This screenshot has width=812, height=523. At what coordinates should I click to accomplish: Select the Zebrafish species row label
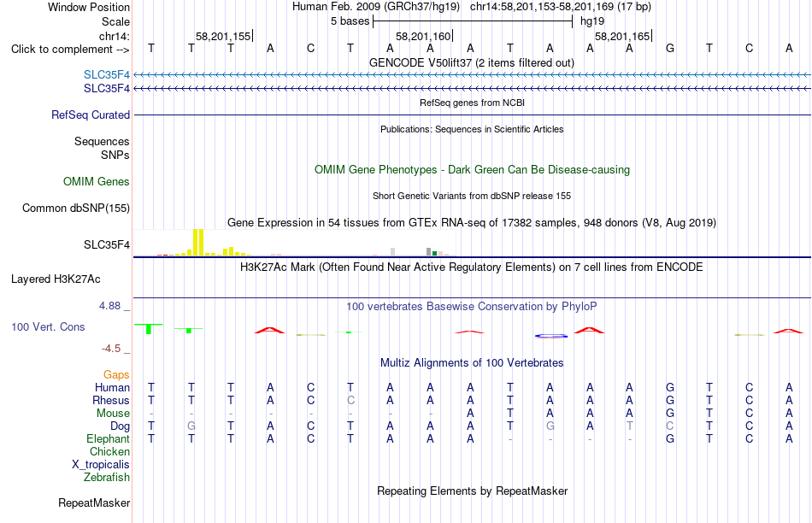tap(107, 478)
